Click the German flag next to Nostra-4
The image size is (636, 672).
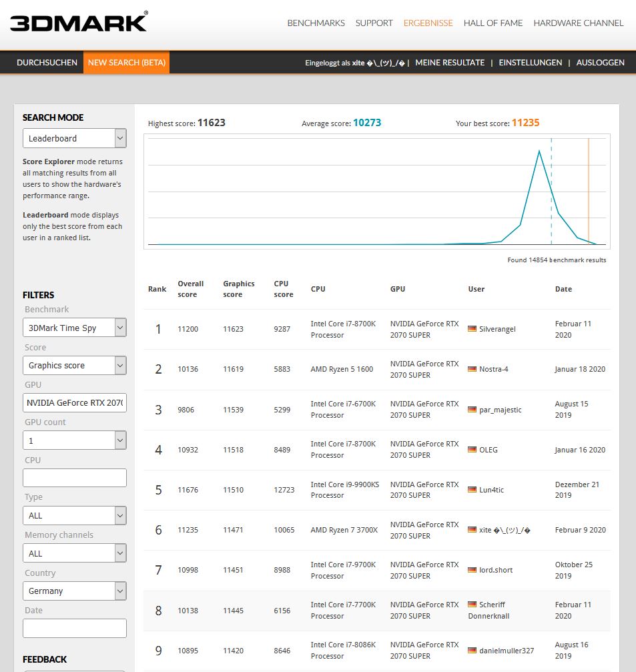472,369
